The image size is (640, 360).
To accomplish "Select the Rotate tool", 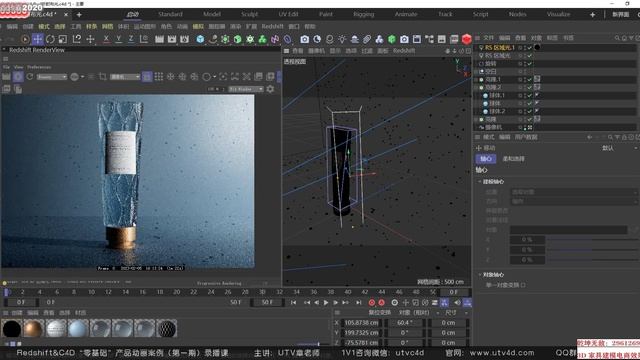I will 50,39.
